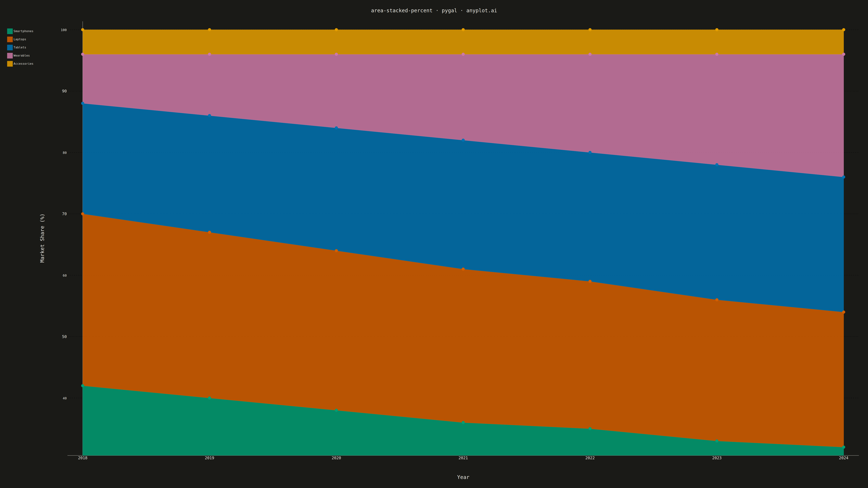Click the 2019 x-axis year label
This screenshot has width=868, height=488.
coord(209,458)
